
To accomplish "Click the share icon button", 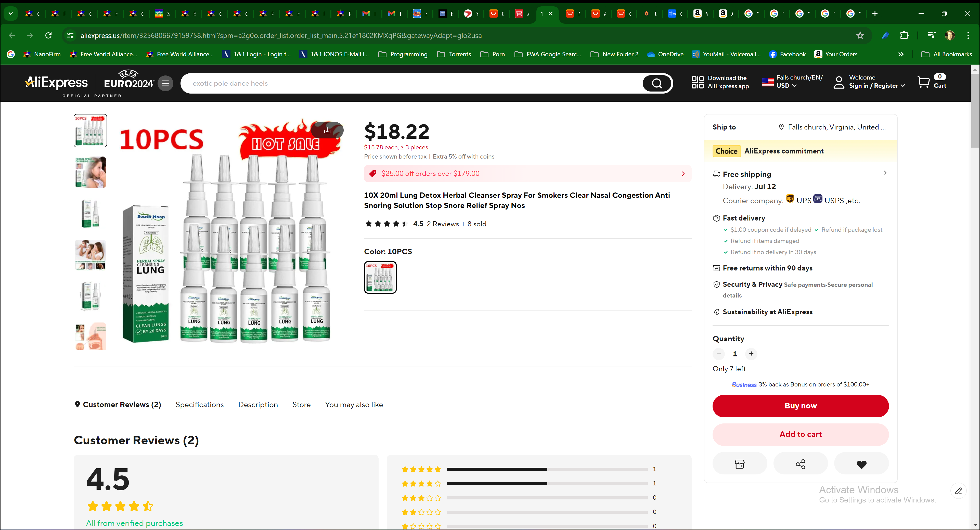I will [x=801, y=464].
